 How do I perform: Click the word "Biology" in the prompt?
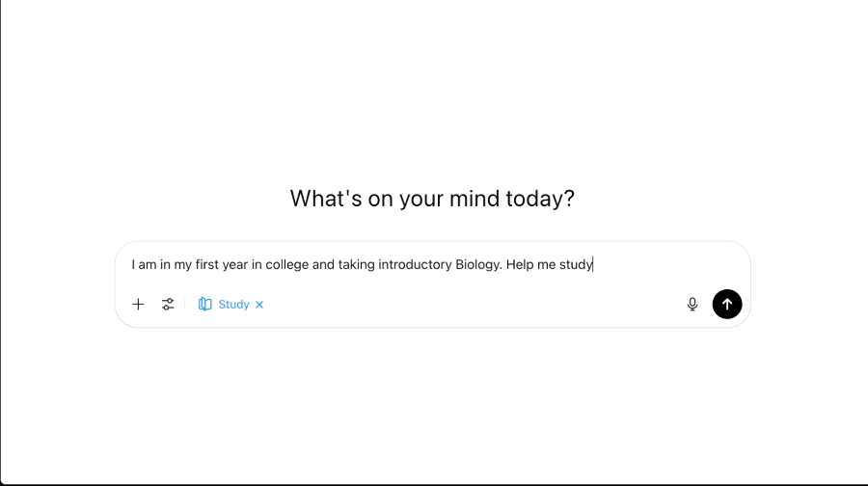pos(477,264)
